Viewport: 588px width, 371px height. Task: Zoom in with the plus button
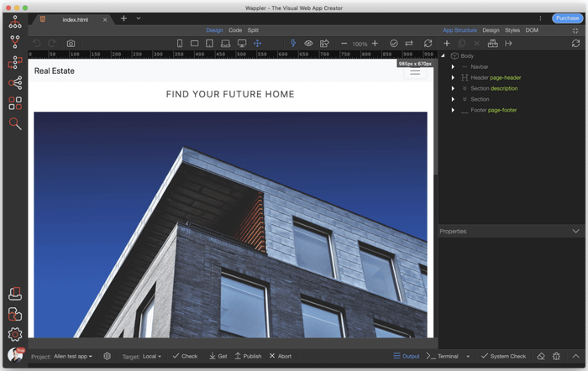click(375, 44)
